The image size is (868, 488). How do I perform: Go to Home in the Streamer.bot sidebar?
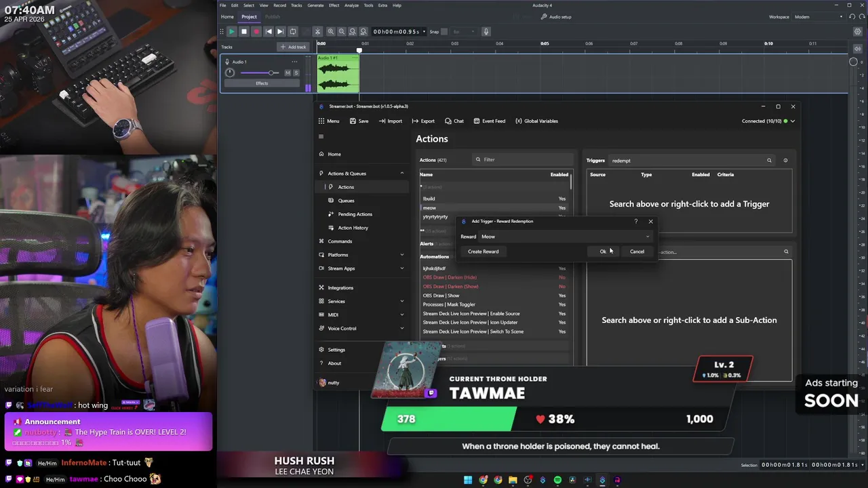coord(361,154)
